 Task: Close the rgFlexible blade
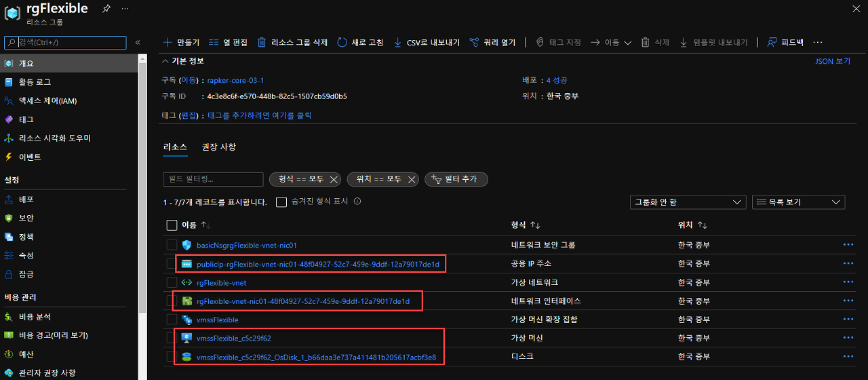[x=854, y=9]
